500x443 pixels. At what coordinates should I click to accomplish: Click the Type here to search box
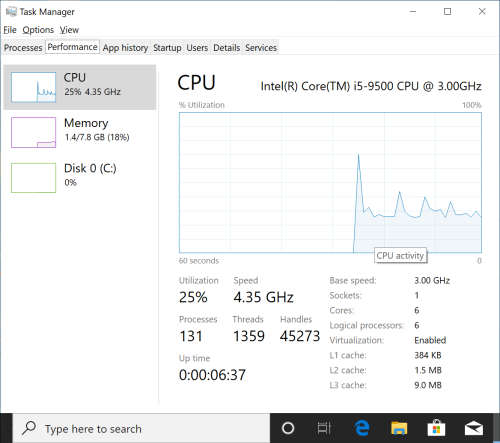pos(141,428)
